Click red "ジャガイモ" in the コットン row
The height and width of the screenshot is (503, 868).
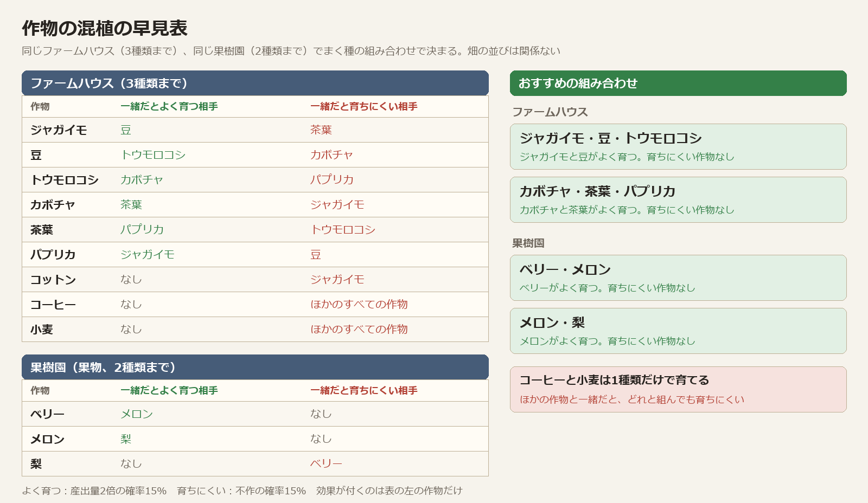coord(337,280)
